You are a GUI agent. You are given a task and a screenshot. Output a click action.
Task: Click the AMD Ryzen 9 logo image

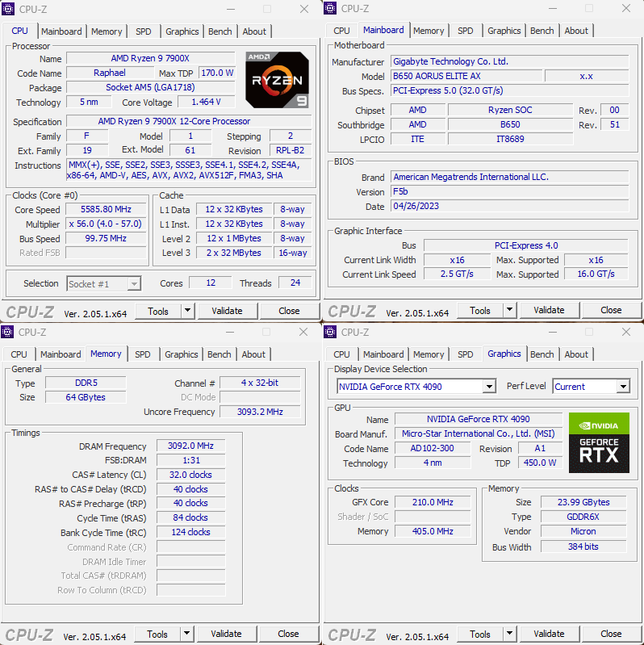click(277, 80)
